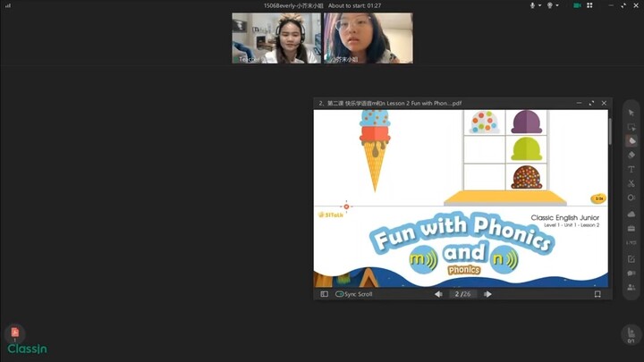Open the shape/circle tool
Screen dimensions: 644x362
pyautogui.click(x=631, y=198)
